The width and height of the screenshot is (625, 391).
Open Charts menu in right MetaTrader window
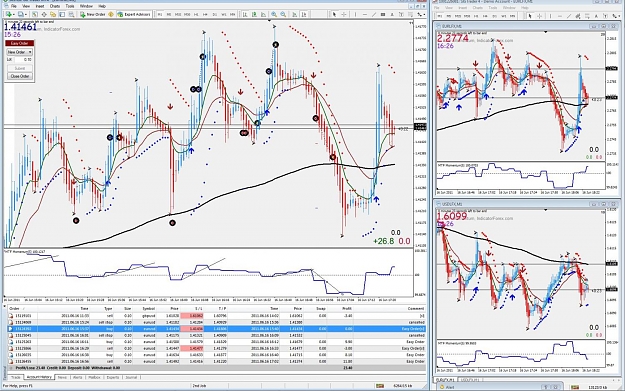tap(478, 8)
